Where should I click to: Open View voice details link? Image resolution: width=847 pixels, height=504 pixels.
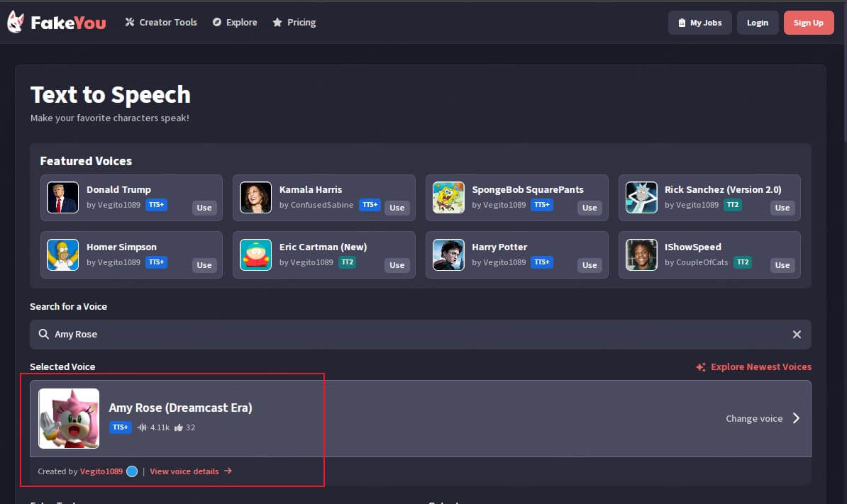tap(184, 471)
